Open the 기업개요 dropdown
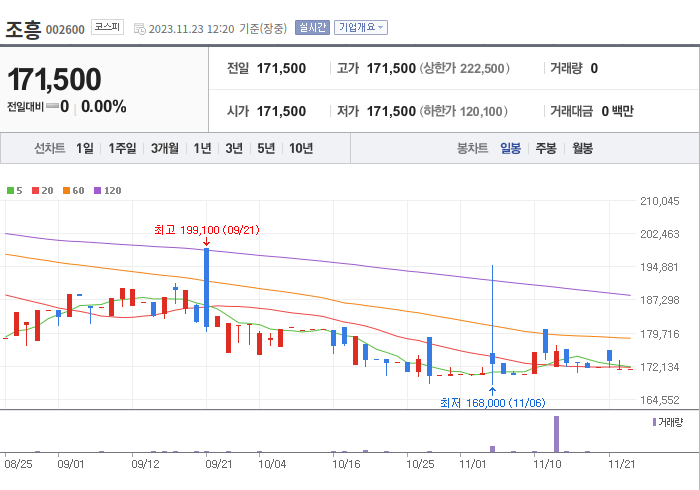Image resolution: width=700 pixels, height=490 pixels. 361,28
